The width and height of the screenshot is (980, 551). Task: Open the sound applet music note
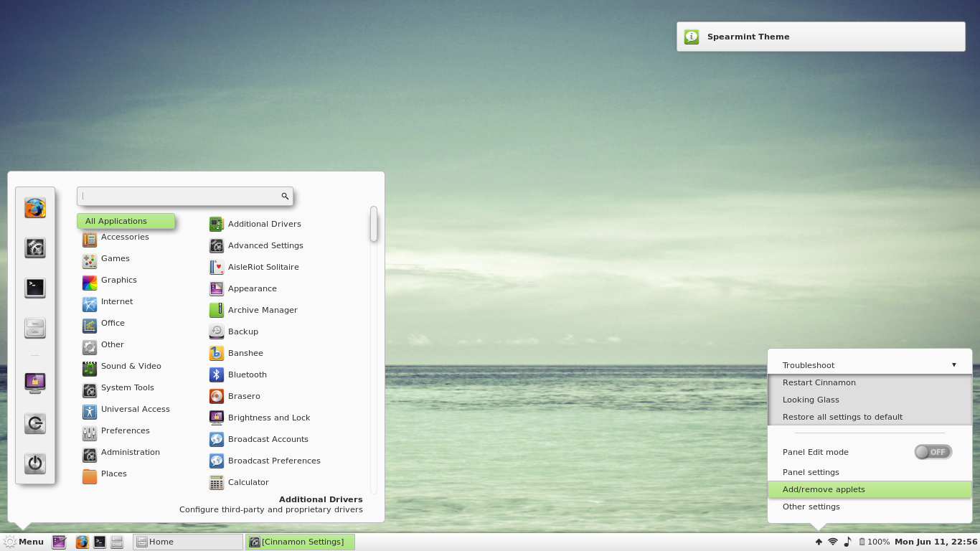click(x=848, y=542)
